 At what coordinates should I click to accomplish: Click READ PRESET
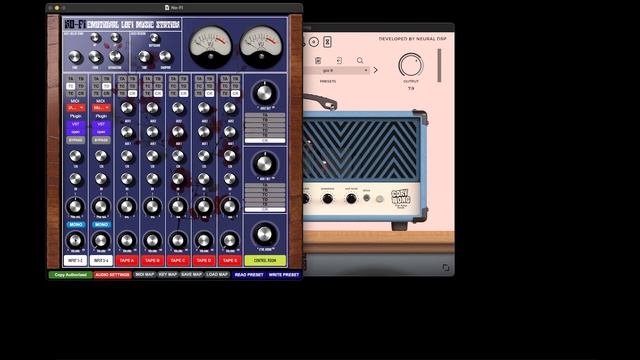(249, 275)
